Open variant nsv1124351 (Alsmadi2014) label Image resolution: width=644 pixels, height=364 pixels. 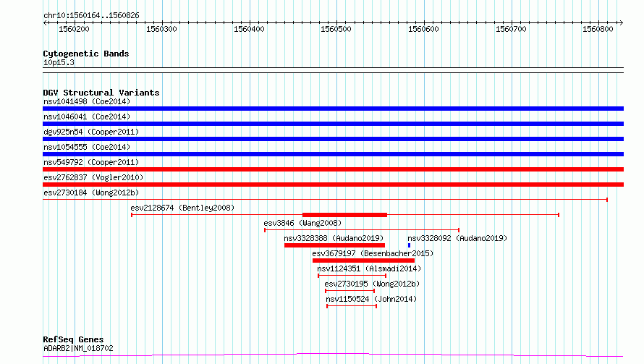pyautogui.click(x=369, y=268)
